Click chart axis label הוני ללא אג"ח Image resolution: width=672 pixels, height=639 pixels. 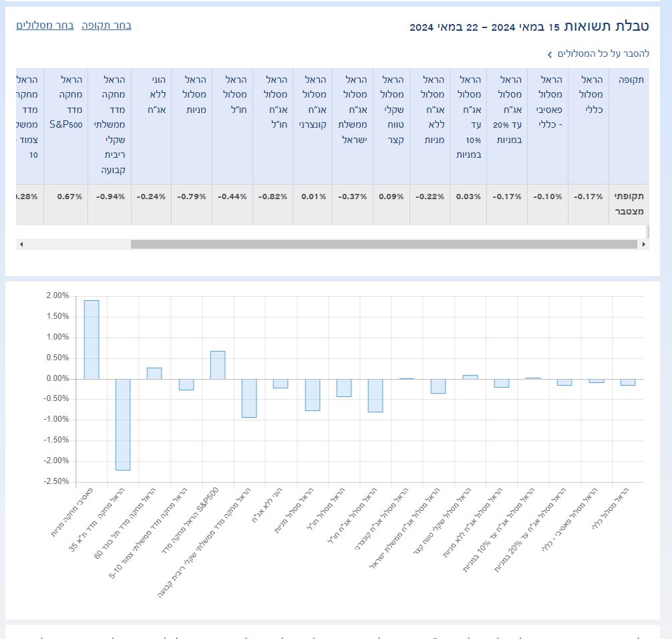[x=267, y=505]
